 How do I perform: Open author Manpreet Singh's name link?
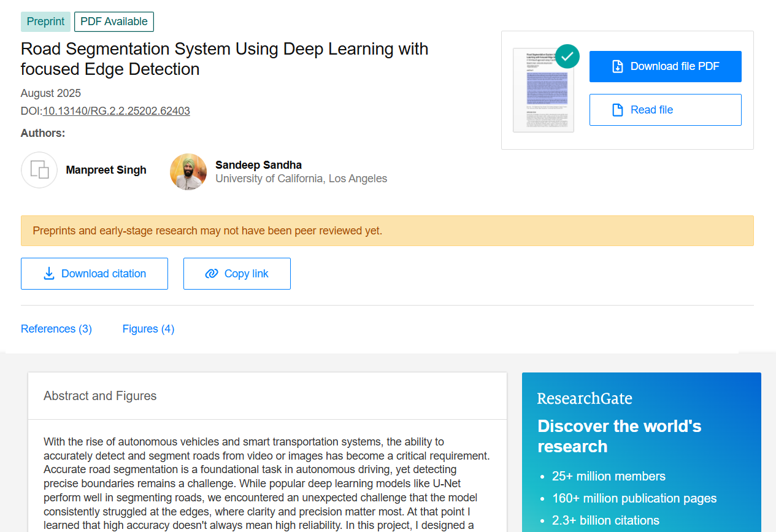pos(106,170)
